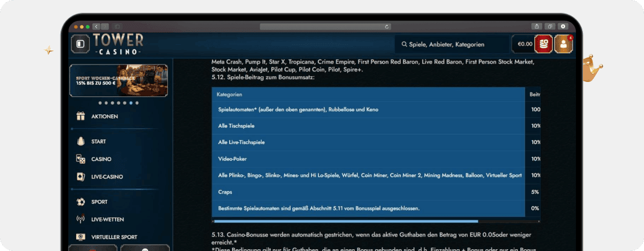The height and width of the screenshot is (251, 644).
Task: Click the 5.13. Casino-Bonusse paragraph
Action: [372, 238]
